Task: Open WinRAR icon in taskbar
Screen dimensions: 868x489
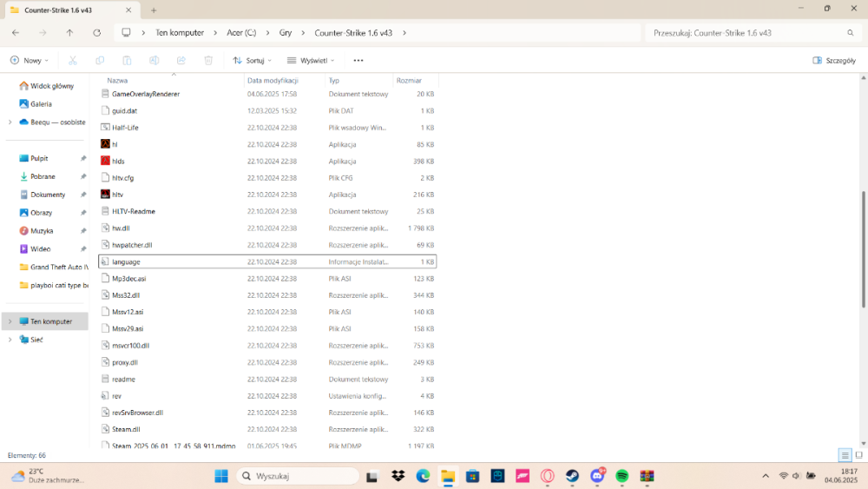Action: [x=648, y=476]
